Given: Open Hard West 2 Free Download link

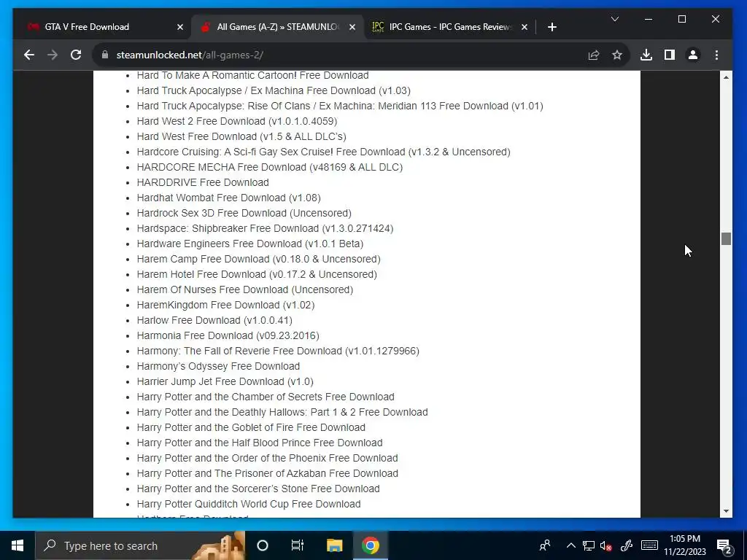Looking at the screenshot, I should click(x=237, y=121).
